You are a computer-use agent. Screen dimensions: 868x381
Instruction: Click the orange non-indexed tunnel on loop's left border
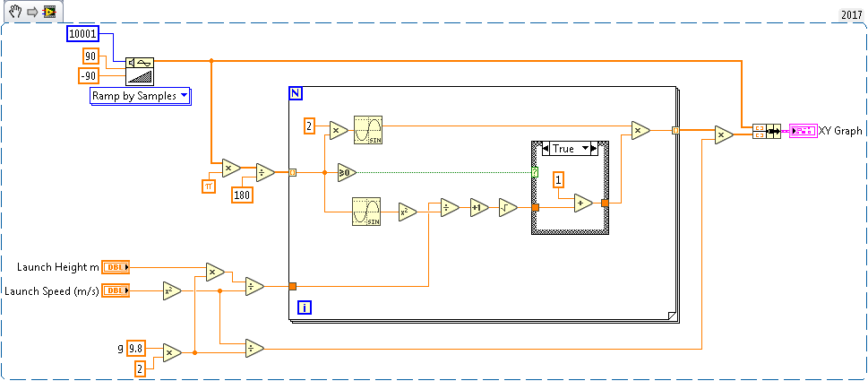pos(292,286)
